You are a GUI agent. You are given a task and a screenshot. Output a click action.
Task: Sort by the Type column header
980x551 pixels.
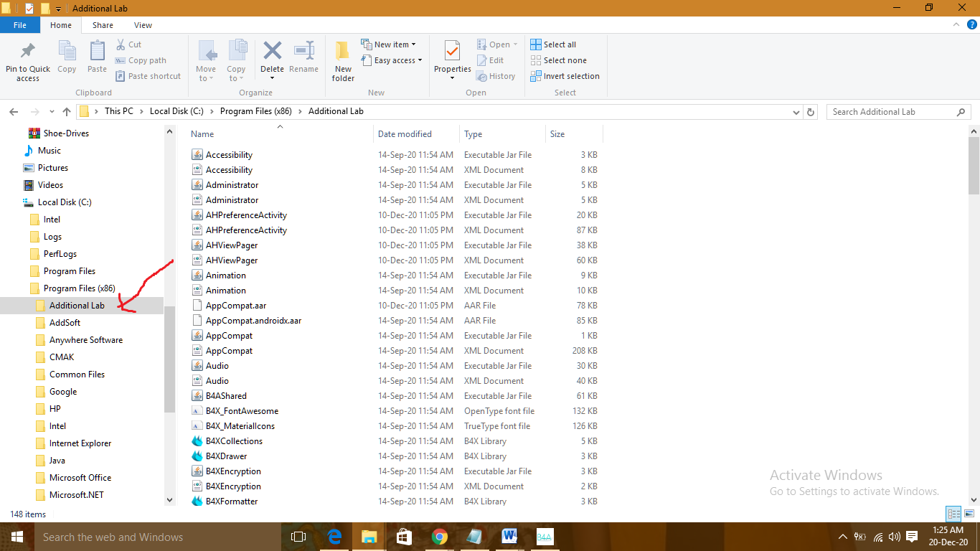tap(503, 134)
